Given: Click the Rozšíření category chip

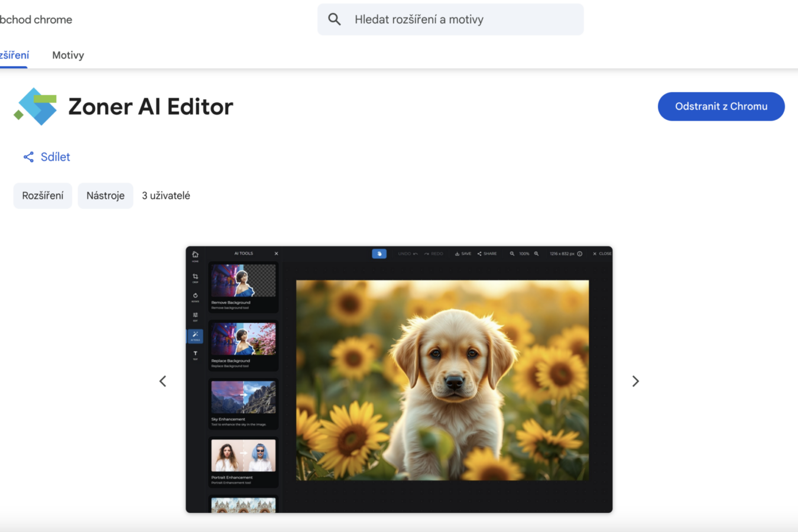Looking at the screenshot, I should pos(43,196).
